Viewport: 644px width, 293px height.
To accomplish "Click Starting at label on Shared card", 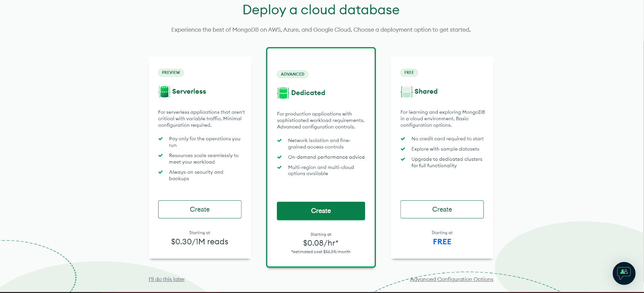I will [442, 233].
